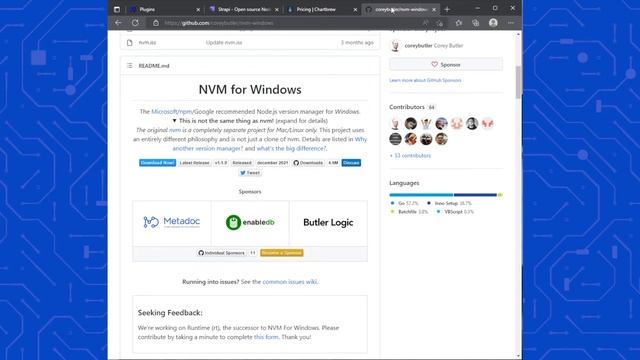Open the Go 57.2% language link

pyautogui.click(x=404, y=203)
